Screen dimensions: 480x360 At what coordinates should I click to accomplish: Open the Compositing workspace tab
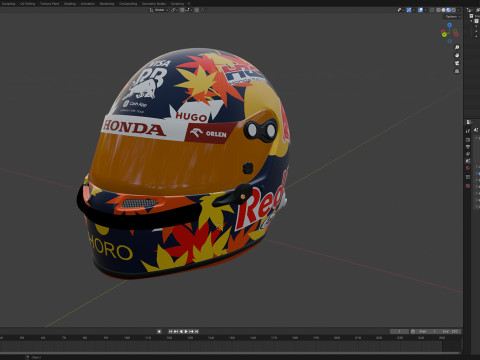128,4
